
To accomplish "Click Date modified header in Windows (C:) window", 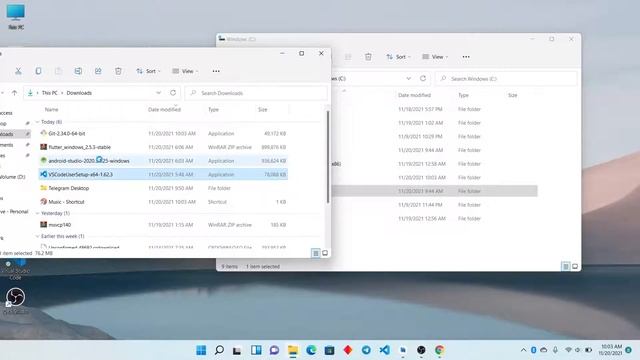I will pyautogui.click(x=414, y=95).
